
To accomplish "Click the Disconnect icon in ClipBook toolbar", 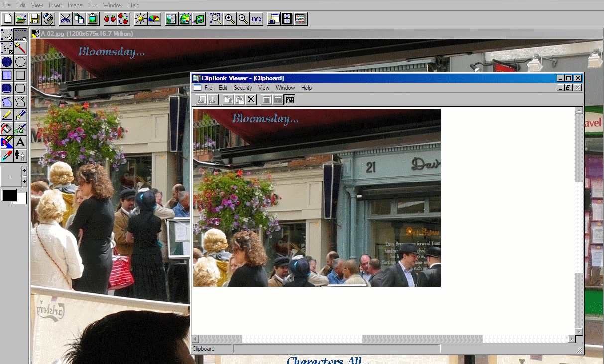I will point(213,100).
